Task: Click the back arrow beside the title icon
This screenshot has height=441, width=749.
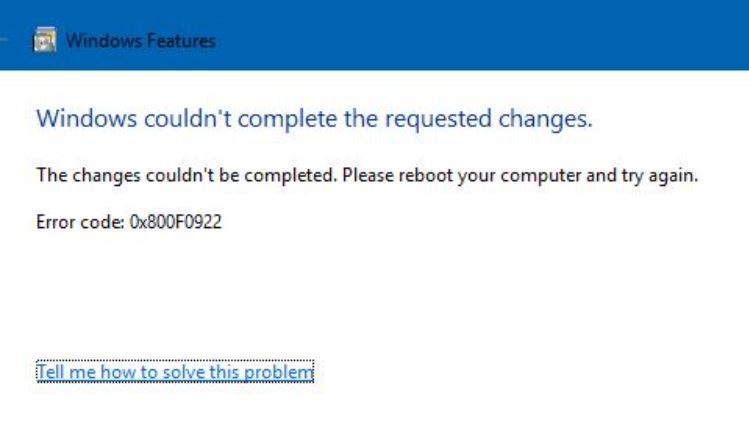Action: point(4,40)
